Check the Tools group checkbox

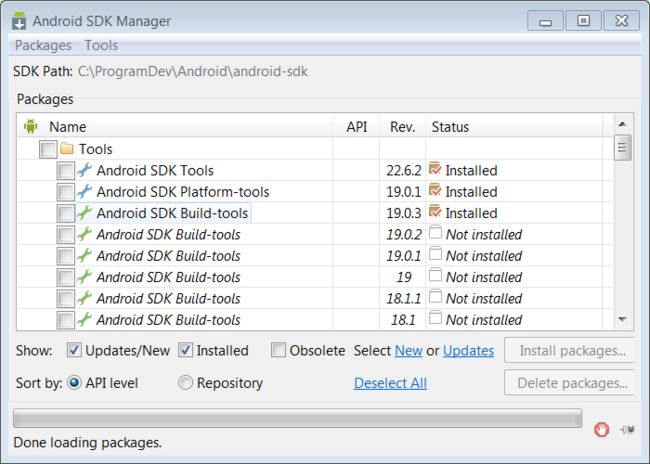tap(48, 149)
